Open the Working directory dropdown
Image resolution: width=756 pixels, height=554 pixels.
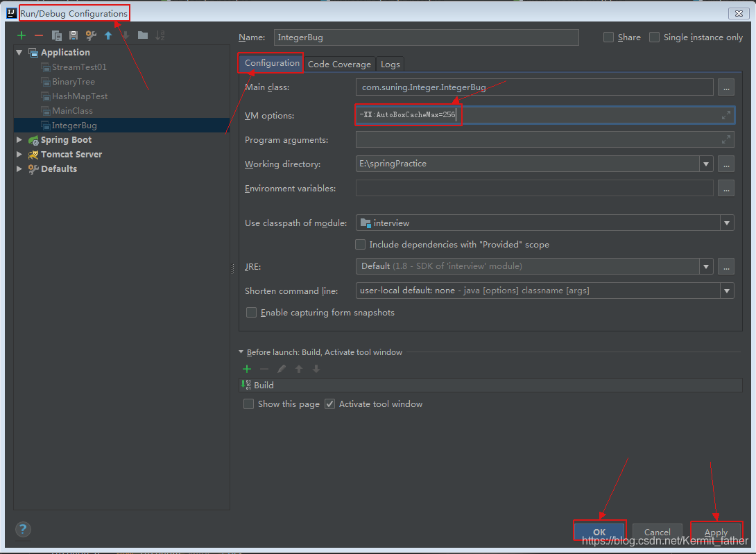tap(706, 164)
